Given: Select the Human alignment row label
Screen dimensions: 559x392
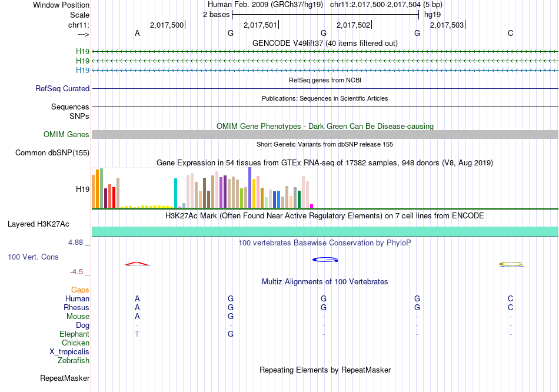Looking at the screenshot, I should point(77,298).
